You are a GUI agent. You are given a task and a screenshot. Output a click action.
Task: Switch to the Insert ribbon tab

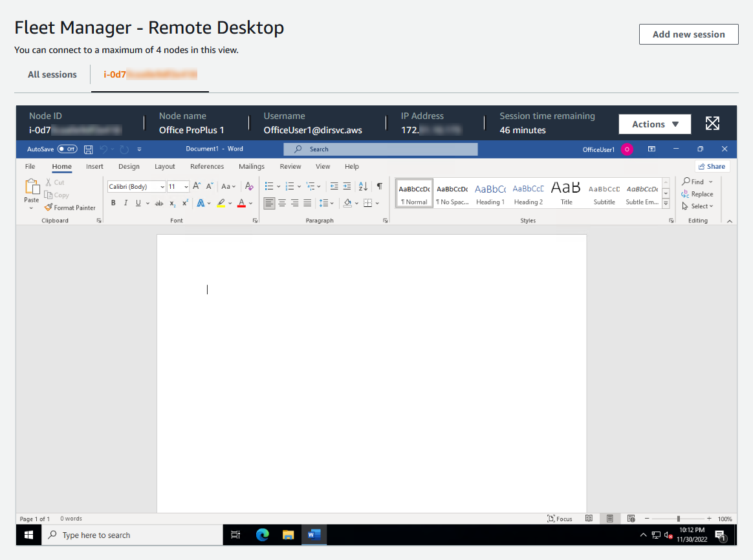pos(94,166)
